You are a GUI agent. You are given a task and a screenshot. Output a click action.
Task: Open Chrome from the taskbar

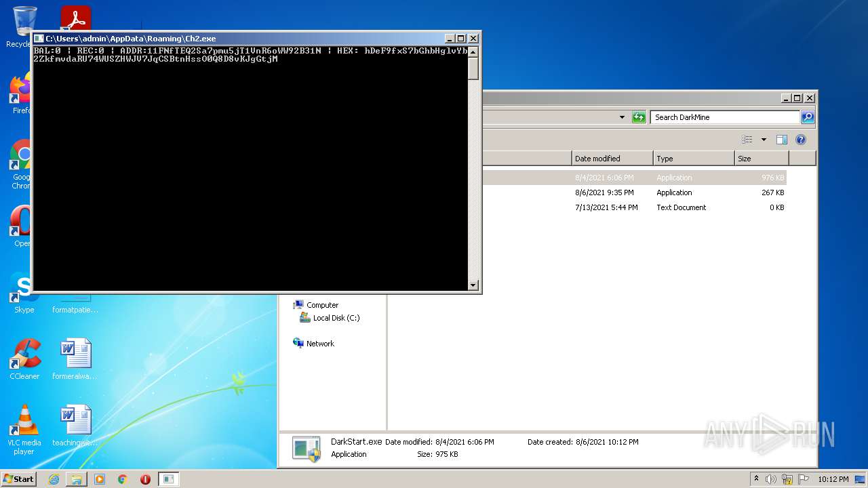(123, 479)
